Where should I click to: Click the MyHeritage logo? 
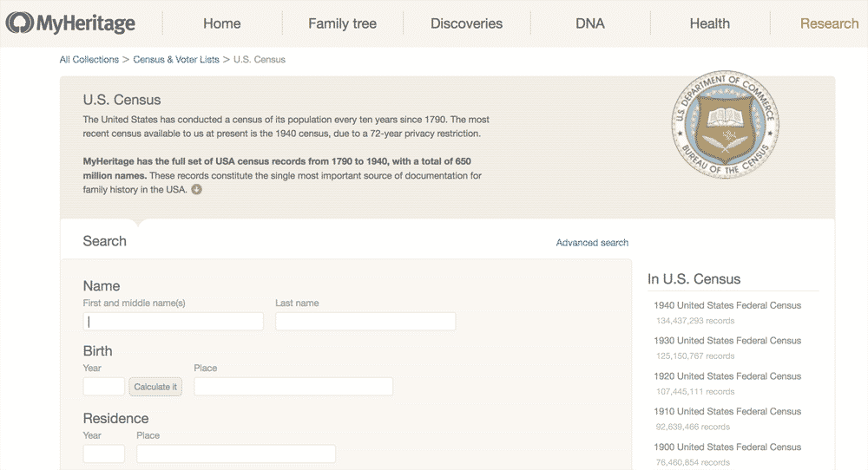[x=70, y=23]
